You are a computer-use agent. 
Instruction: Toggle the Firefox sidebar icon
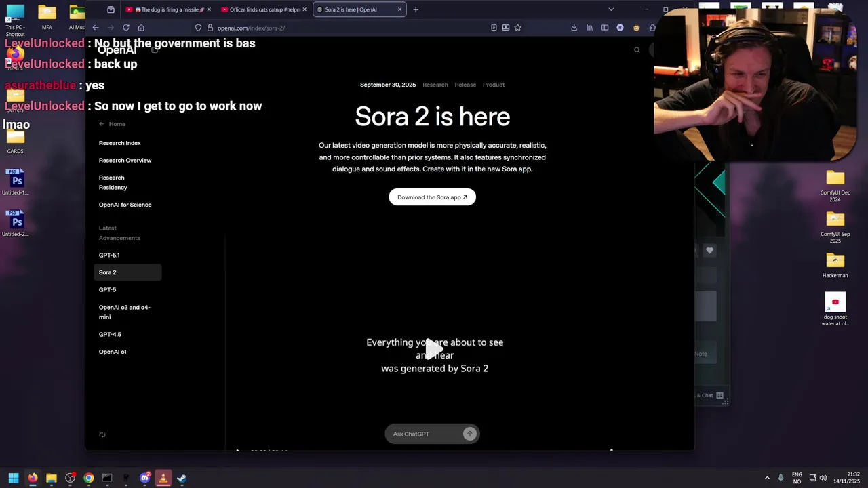pos(605,28)
